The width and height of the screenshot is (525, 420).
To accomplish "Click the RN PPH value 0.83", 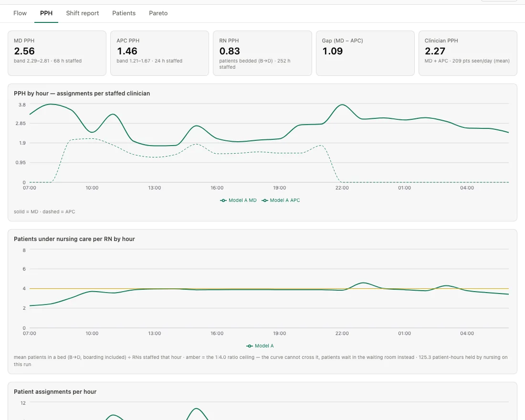I will click(230, 51).
